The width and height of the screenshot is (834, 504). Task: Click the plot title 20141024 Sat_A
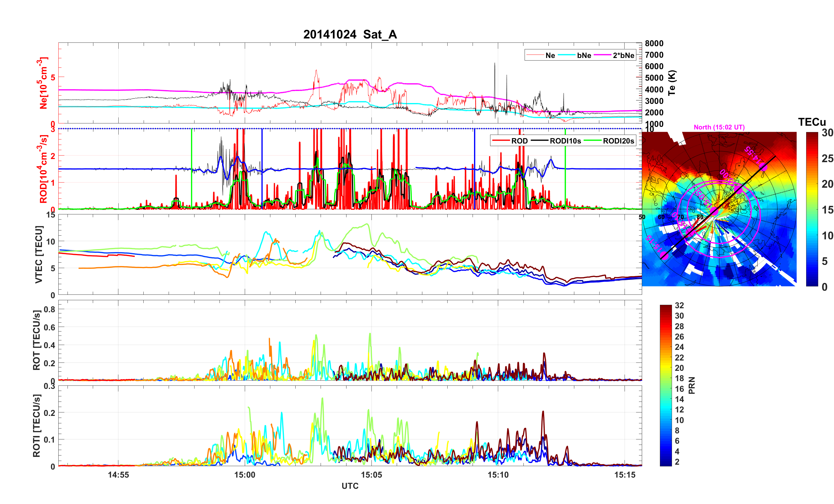pos(350,34)
